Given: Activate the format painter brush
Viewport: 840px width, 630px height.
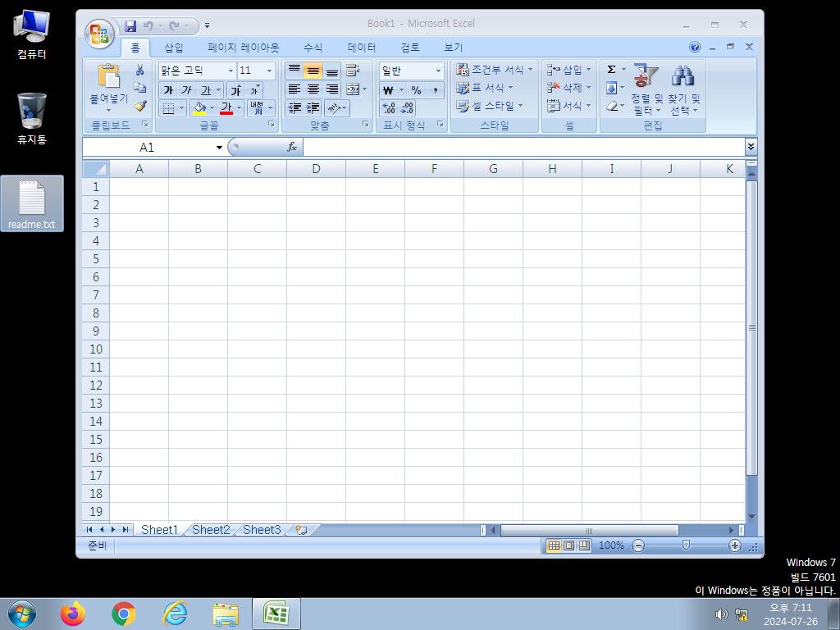Looking at the screenshot, I should click(x=139, y=106).
